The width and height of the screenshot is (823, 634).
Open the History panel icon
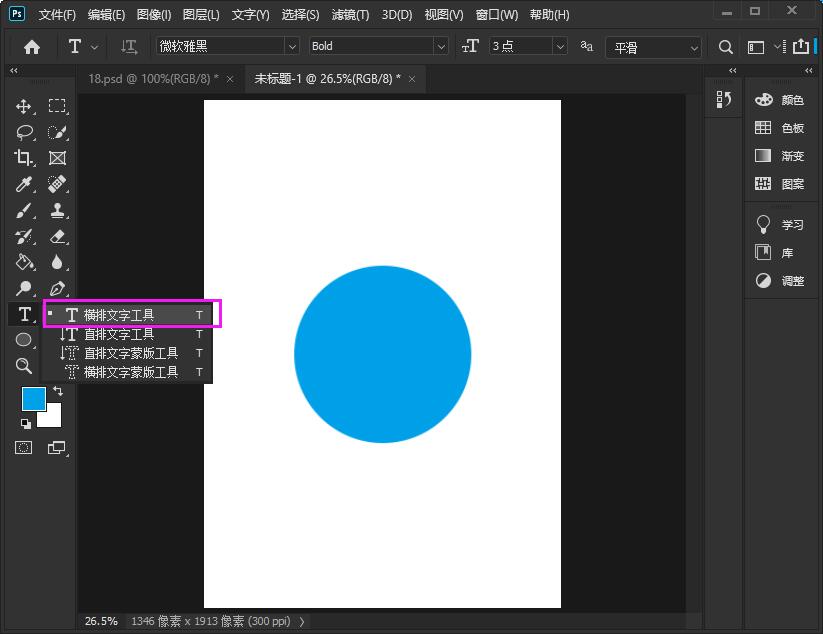pyautogui.click(x=723, y=99)
